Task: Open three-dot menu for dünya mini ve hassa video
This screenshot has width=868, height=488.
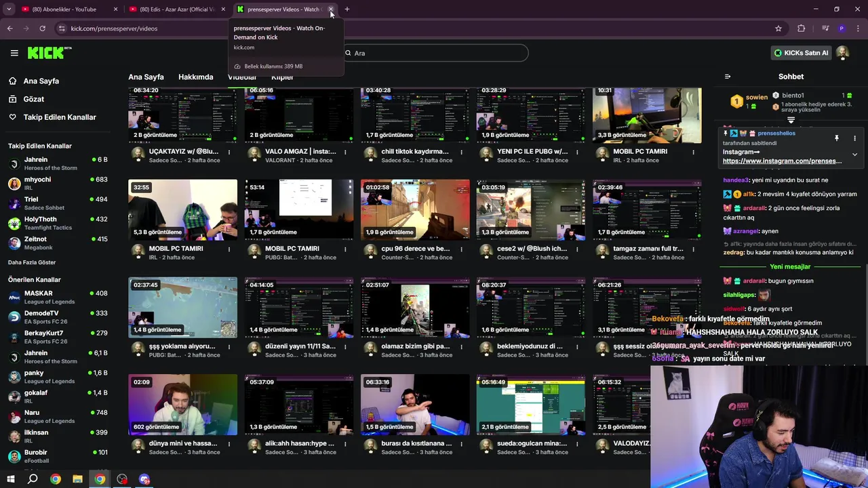Action: [x=229, y=443]
